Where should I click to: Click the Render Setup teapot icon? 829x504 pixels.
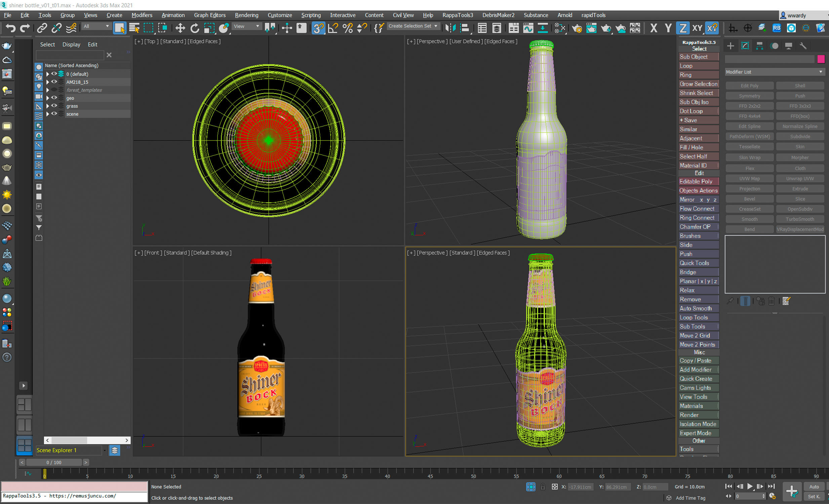point(577,28)
